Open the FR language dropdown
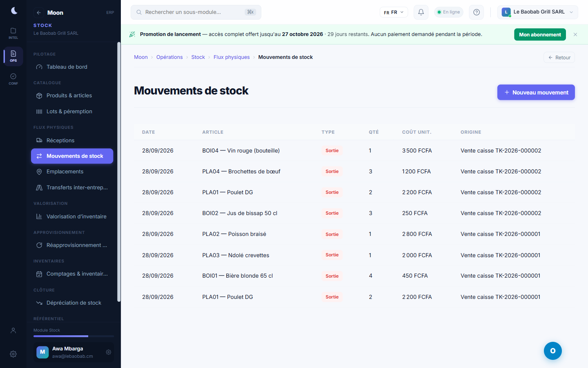 pyautogui.click(x=394, y=12)
